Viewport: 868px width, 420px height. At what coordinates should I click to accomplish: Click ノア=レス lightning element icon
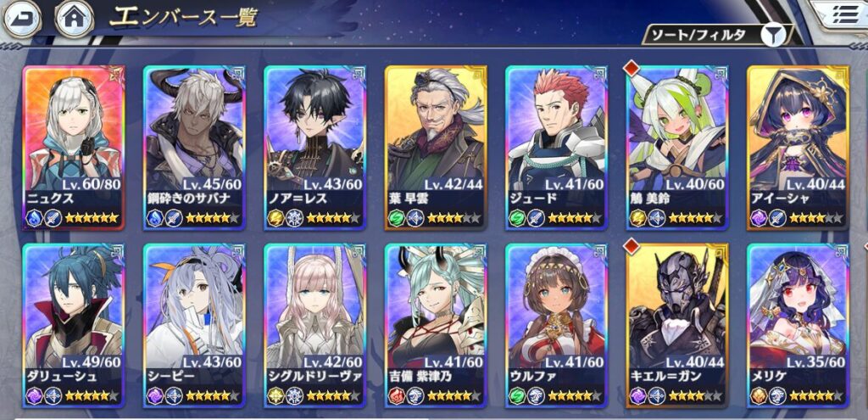275,218
